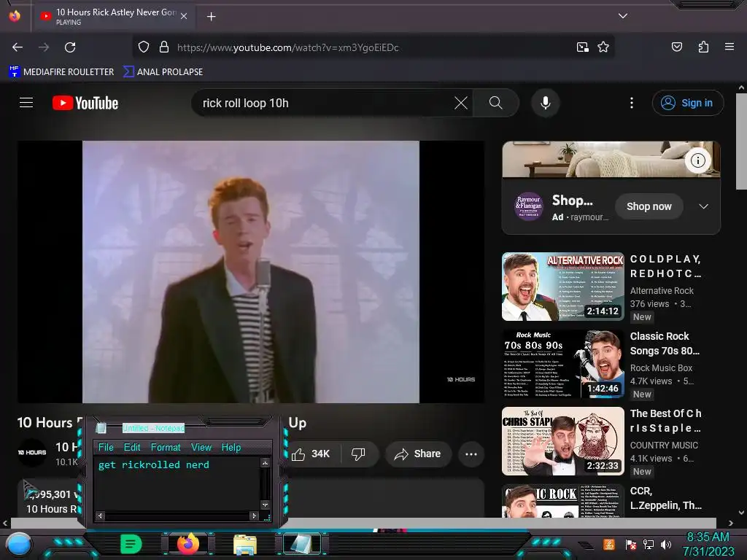Click the Rick Astley video player
The height and width of the screenshot is (560, 747).
coord(251,271)
